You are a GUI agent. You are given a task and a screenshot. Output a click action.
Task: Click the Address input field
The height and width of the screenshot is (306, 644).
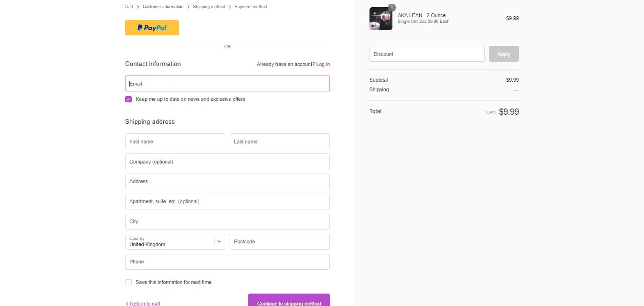click(x=227, y=182)
